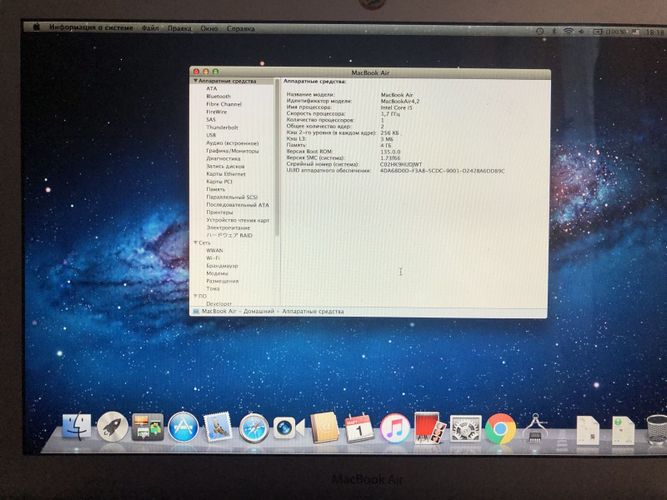Select the RAID entry in sidebar

[x=229, y=235]
